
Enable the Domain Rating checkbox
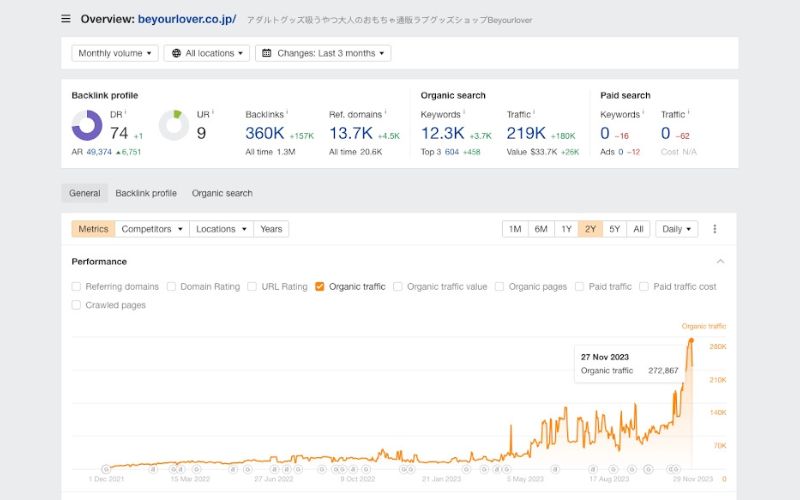[171, 287]
